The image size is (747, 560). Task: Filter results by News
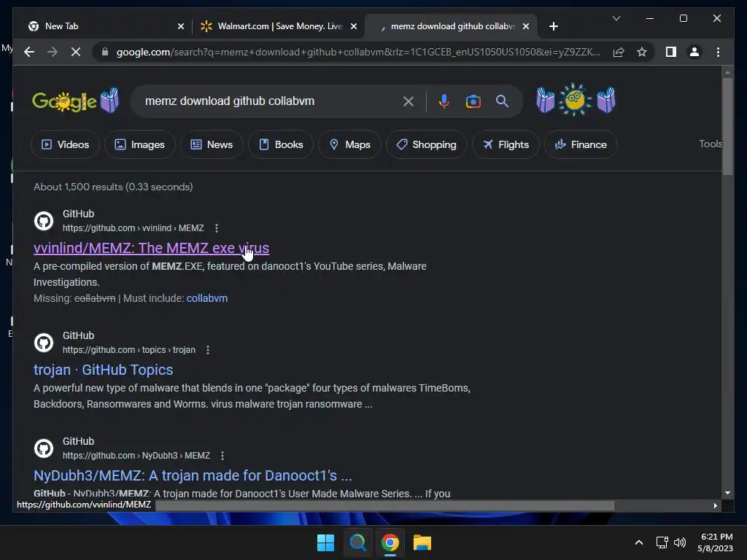pyautogui.click(x=212, y=144)
